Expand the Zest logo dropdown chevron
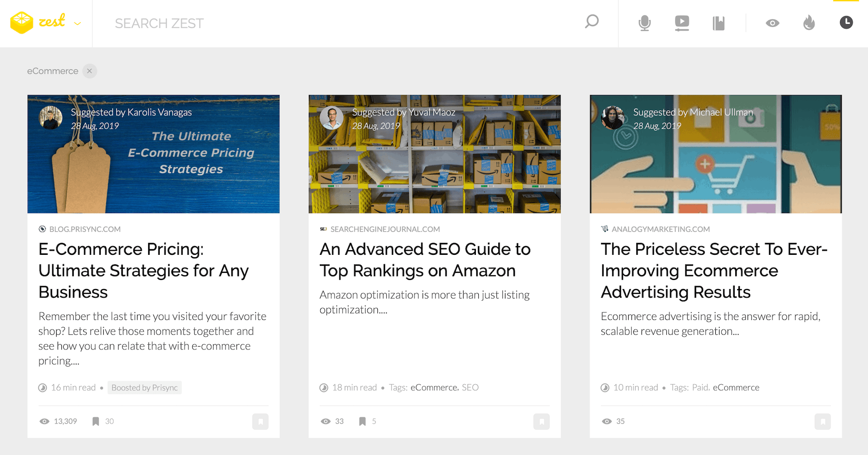 coord(78,23)
